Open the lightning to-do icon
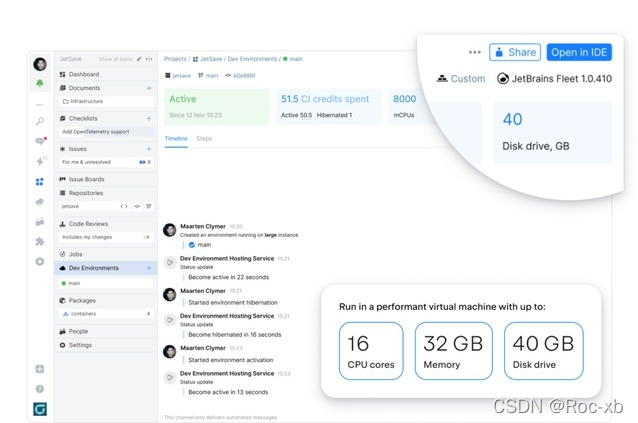638x423 pixels. click(40, 161)
